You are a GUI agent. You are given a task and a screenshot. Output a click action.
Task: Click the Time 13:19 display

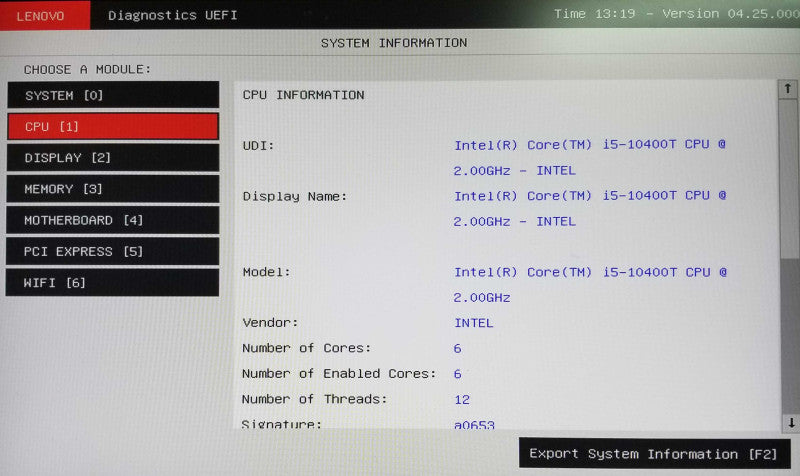click(594, 14)
